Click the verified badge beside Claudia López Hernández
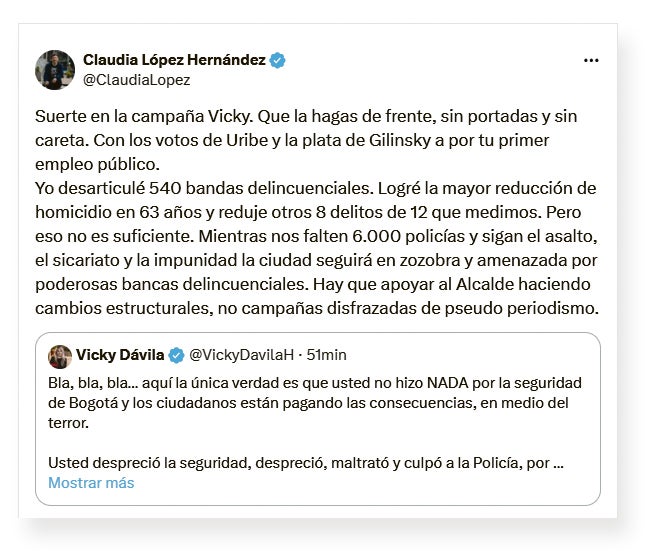This screenshot has height=555, width=659. [278, 60]
